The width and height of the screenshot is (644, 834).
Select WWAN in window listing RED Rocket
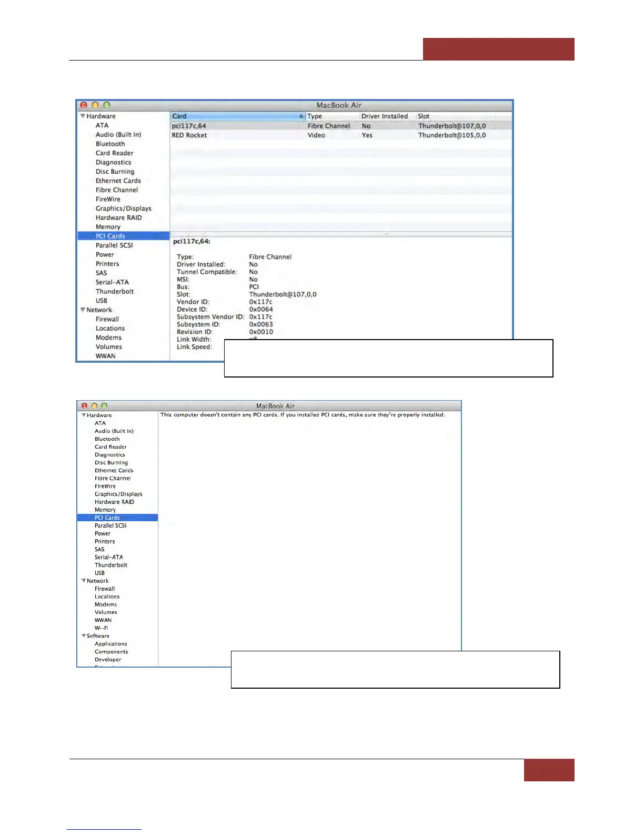(x=106, y=356)
